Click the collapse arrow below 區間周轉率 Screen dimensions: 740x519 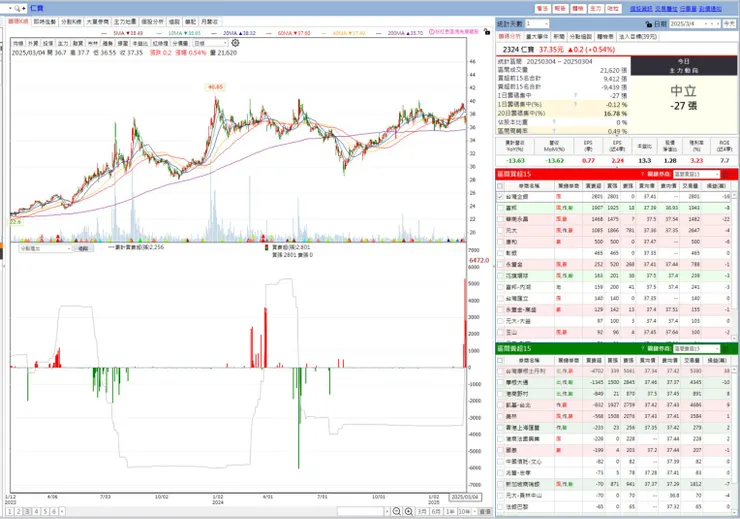point(617,134)
